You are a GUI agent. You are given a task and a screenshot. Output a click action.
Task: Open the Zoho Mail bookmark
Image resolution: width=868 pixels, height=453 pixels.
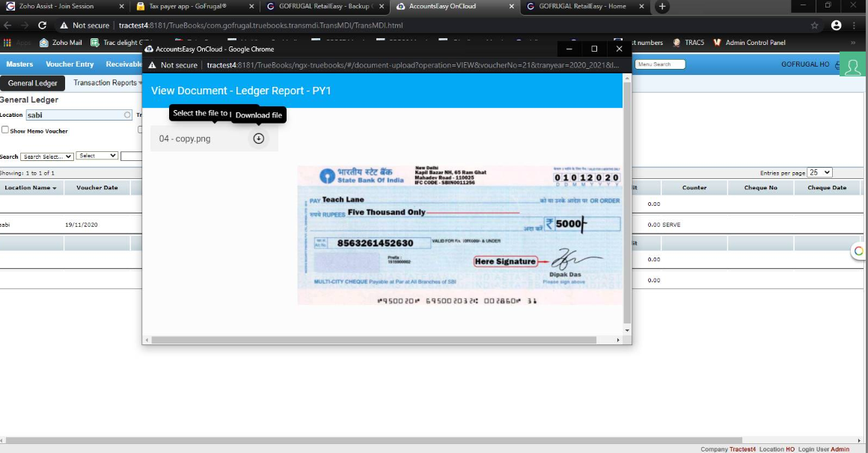[61, 43]
